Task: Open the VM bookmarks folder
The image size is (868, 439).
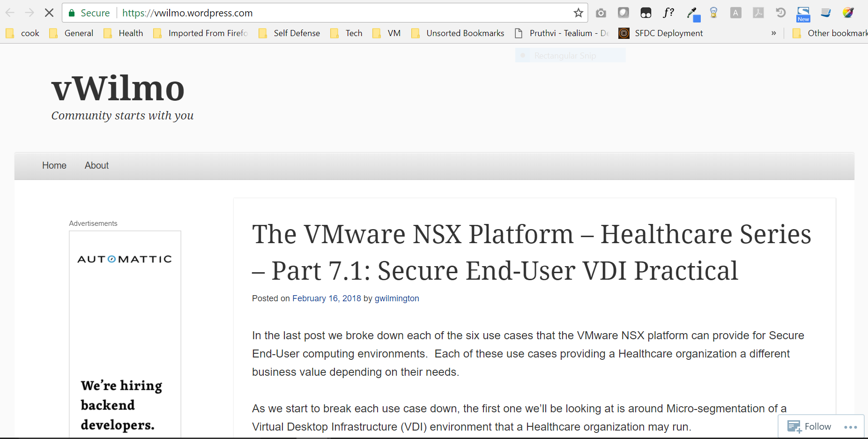Action: (x=386, y=33)
